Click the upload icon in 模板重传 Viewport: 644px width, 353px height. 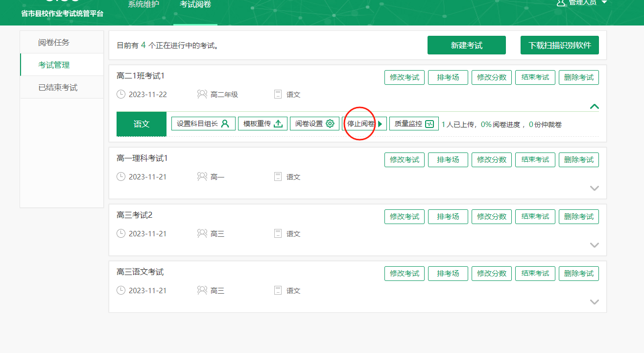click(278, 124)
